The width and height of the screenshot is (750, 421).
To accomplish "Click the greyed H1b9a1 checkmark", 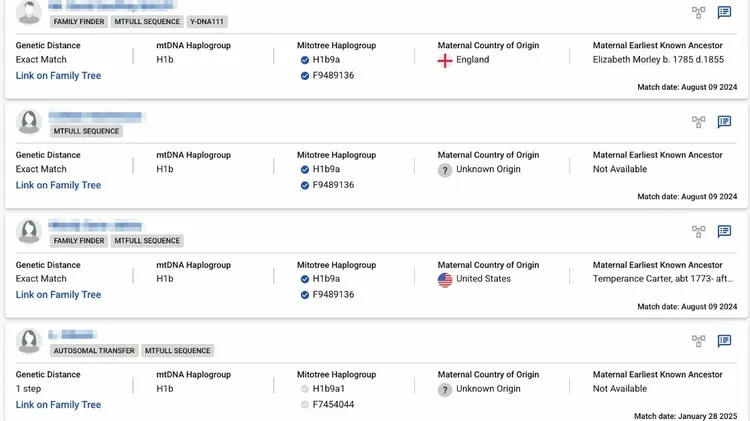I will (305, 389).
